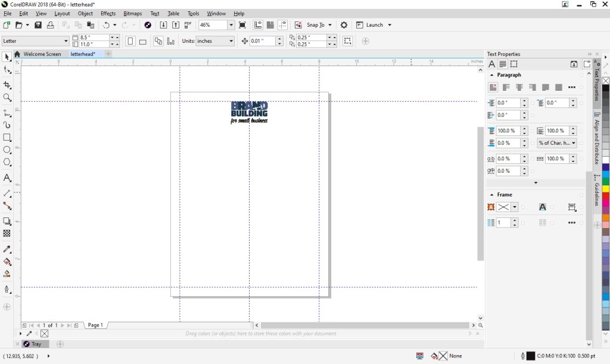Image resolution: width=610 pixels, height=364 pixels.
Task: Open the zoom level dropdown
Action: (231, 25)
